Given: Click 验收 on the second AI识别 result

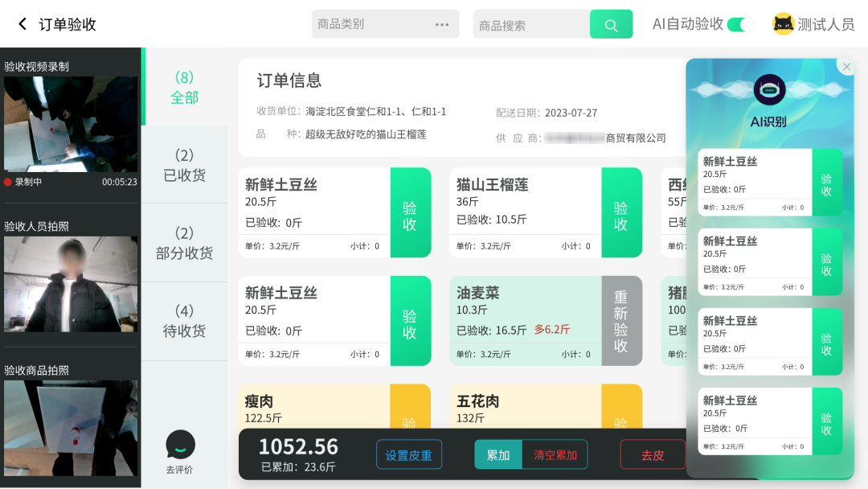Looking at the screenshot, I should coord(827,262).
